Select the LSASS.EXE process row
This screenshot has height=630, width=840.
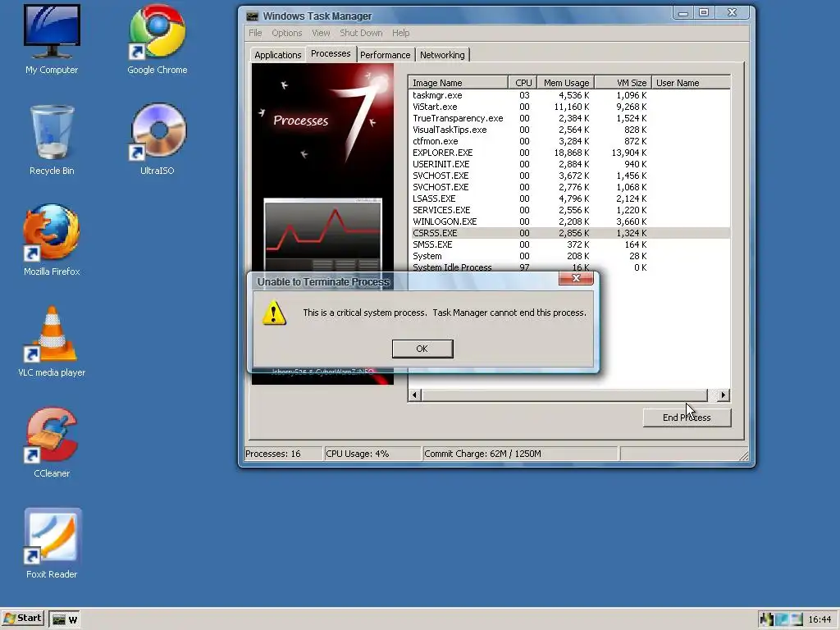[569, 199]
